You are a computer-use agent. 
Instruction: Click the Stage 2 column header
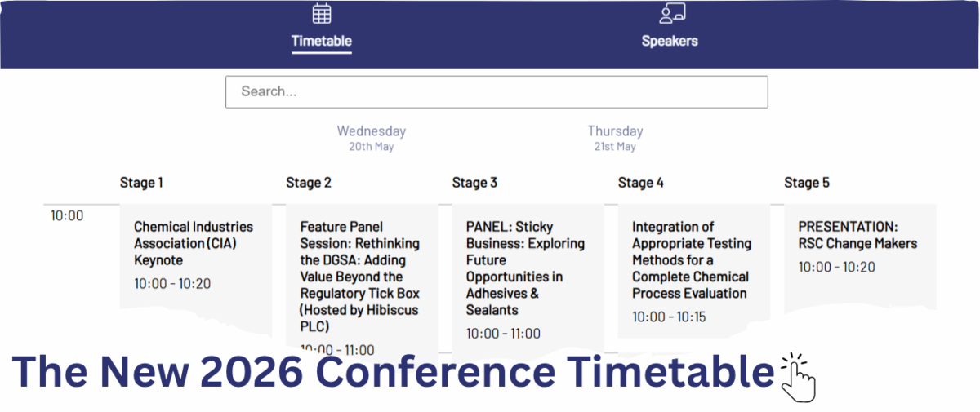pos(309,183)
